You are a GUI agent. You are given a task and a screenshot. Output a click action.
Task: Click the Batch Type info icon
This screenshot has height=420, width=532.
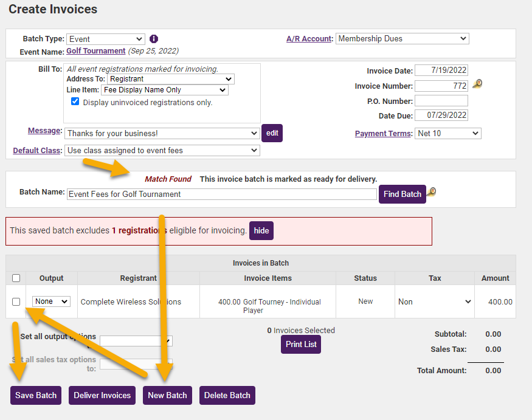pos(154,39)
